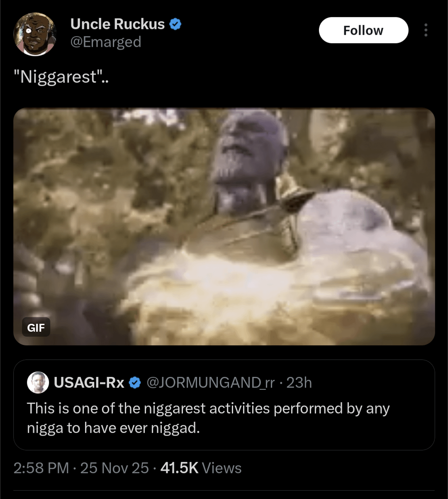Click the "Views" label under the post
Image resolution: width=448 pixels, height=499 pixels.
[x=222, y=468]
